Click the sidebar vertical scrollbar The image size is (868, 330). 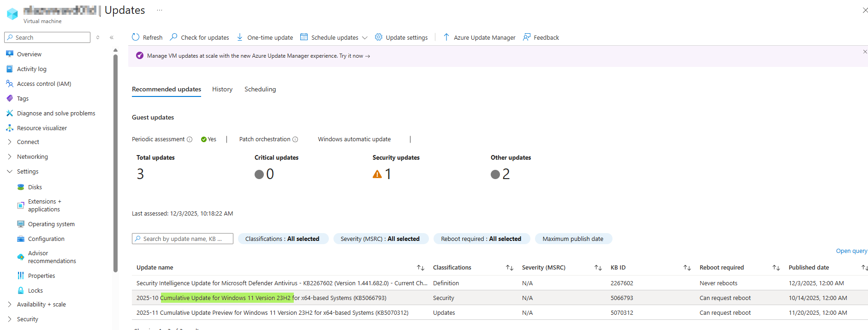[115, 162]
